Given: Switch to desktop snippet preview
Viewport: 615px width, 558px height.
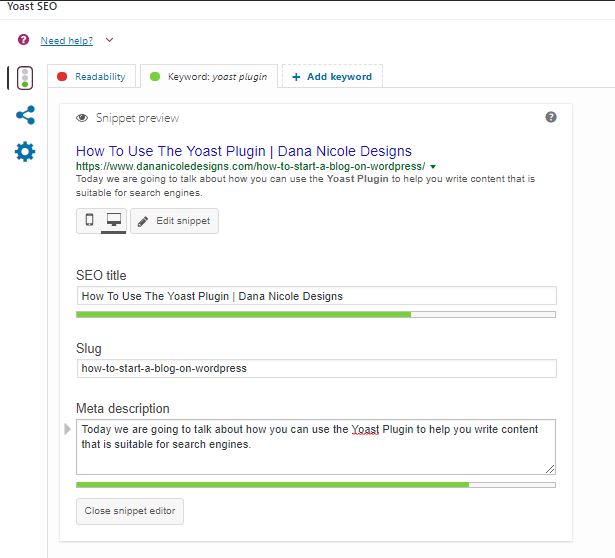Looking at the screenshot, I should tap(114, 220).
